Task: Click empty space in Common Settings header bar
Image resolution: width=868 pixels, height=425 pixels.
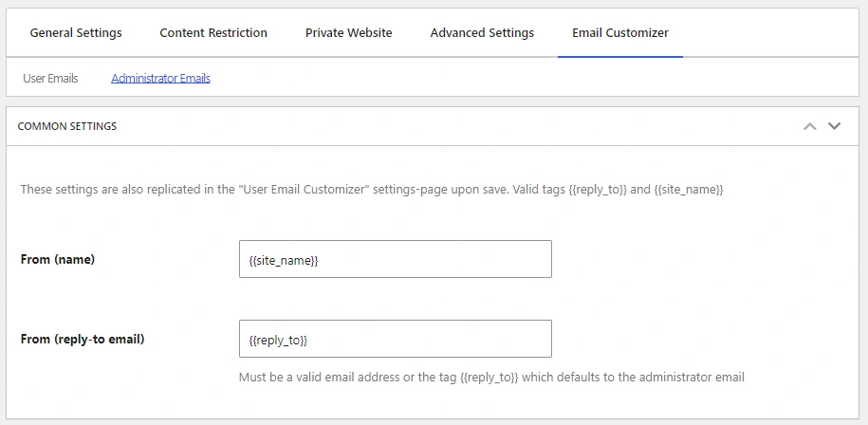Action: click(x=455, y=126)
